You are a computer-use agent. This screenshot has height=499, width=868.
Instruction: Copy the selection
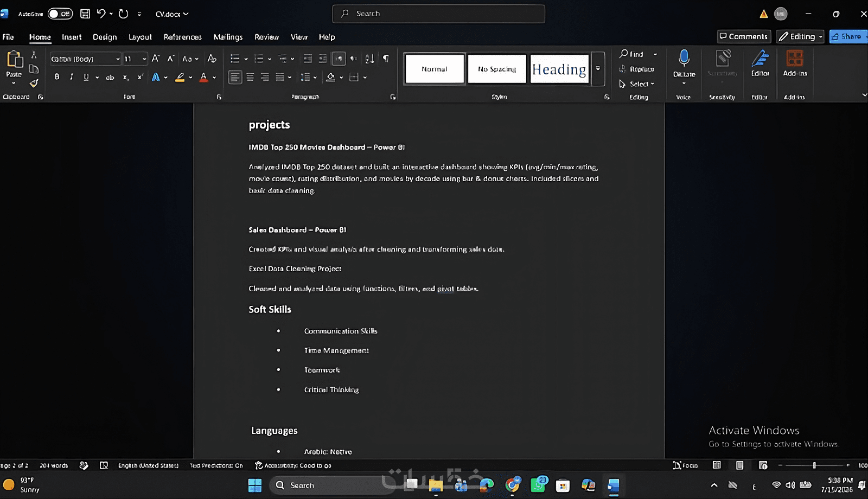coord(34,69)
